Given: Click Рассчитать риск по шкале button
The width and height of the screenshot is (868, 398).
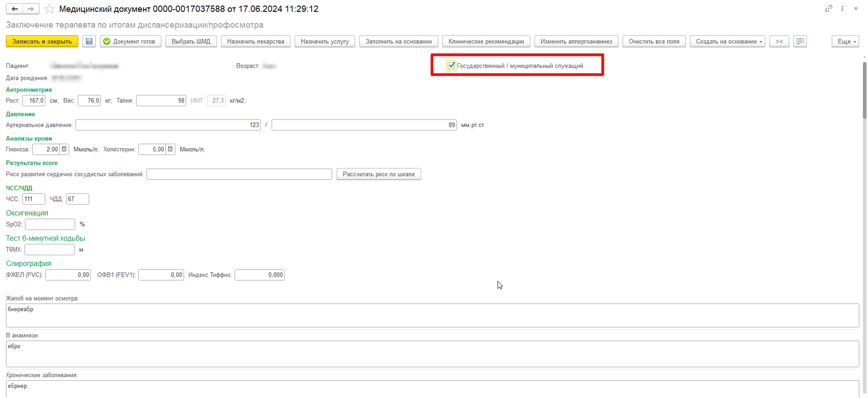Looking at the screenshot, I should pyautogui.click(x=378, y=174).
